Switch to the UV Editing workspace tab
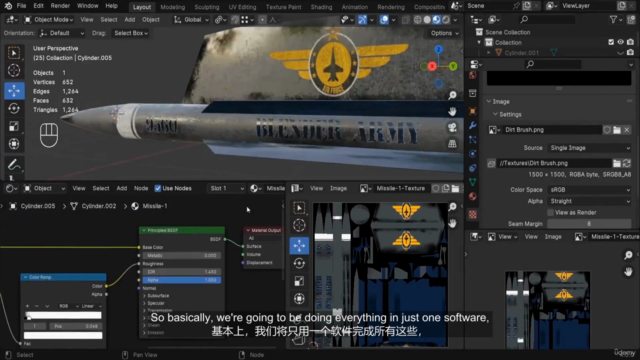The width and height of the screenshot is (640, 360). pos(242,7)
